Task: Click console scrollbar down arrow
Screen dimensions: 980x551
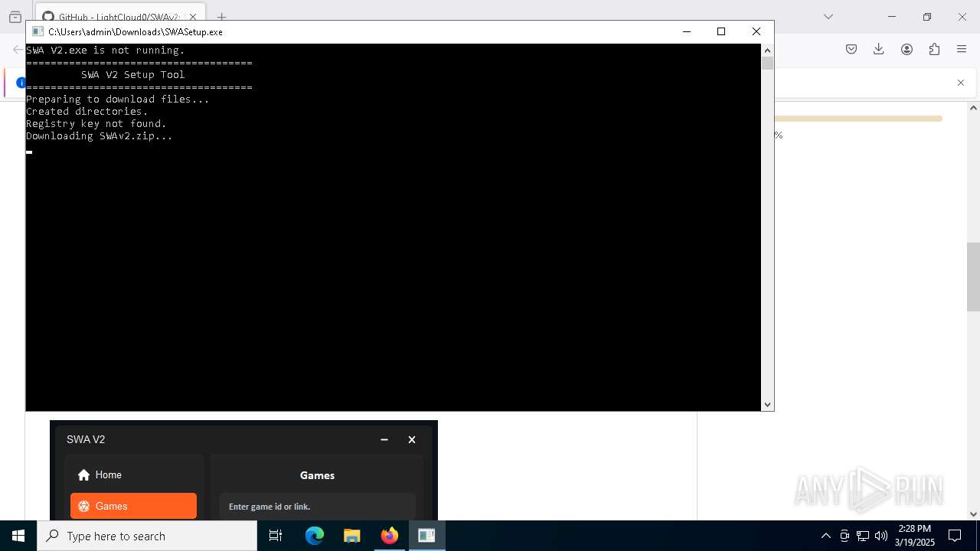Action: [x=767, y=404]
